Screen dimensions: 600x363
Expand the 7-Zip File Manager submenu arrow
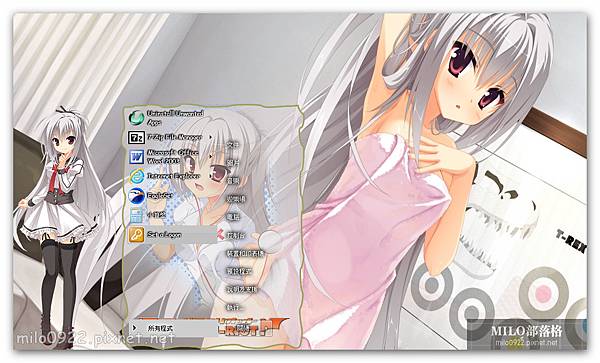[x=211, y=137]
